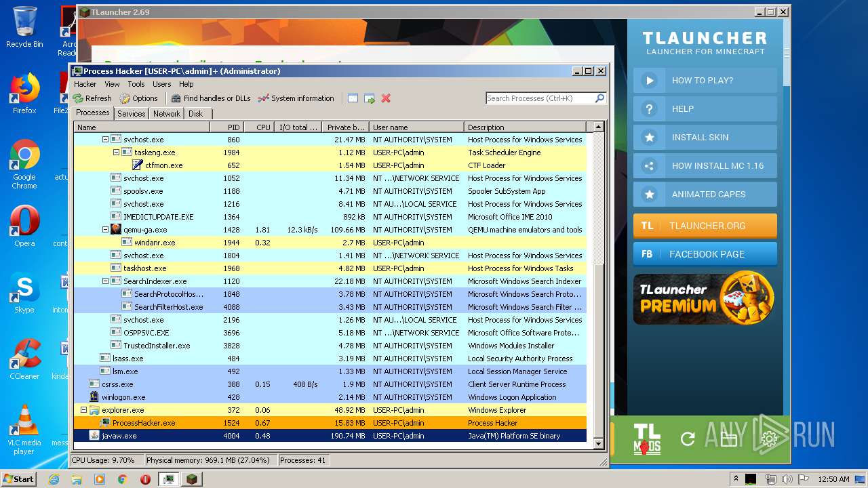
Task: Select the ctfmon.exe process row
Action: point(330,165)
